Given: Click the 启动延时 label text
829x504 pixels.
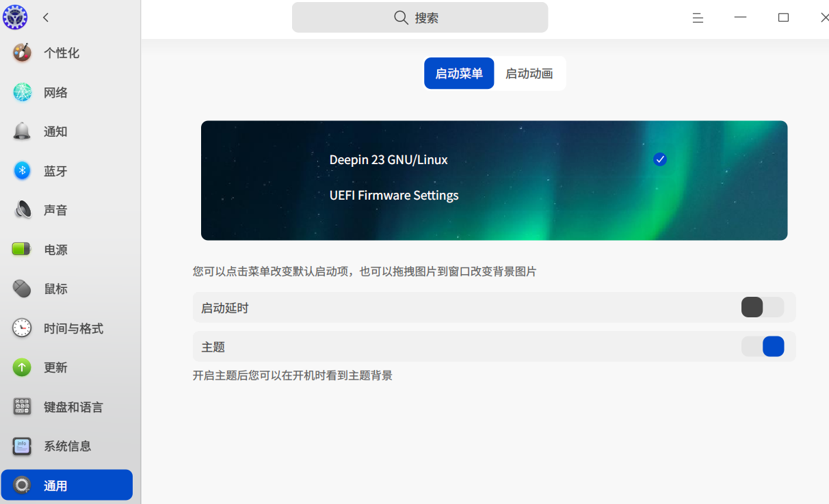Looking at the screenshot, I should tap(225, 308).
